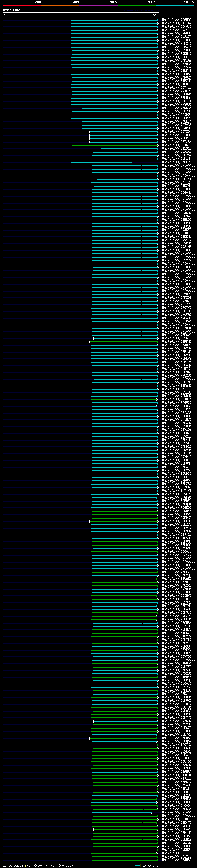
Task: Open the UniRef100_C3GA81 entry
Action: (x=177, y=416)
